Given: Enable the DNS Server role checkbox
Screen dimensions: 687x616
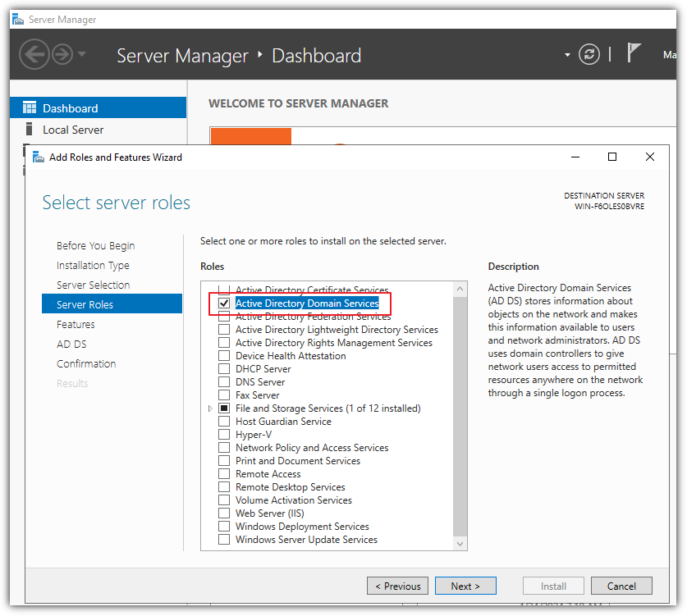Looking at the screenshot, I should coord(224,381).
